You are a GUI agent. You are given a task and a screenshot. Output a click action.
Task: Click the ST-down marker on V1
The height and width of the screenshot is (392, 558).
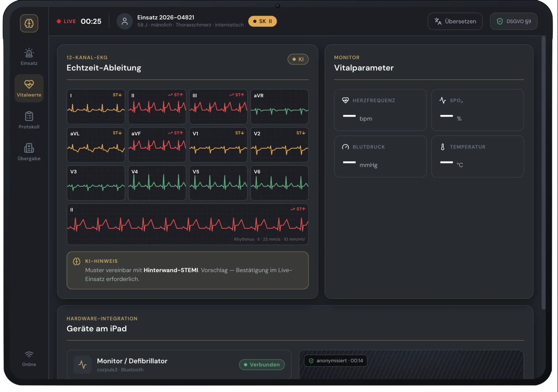tap(240, 133)
